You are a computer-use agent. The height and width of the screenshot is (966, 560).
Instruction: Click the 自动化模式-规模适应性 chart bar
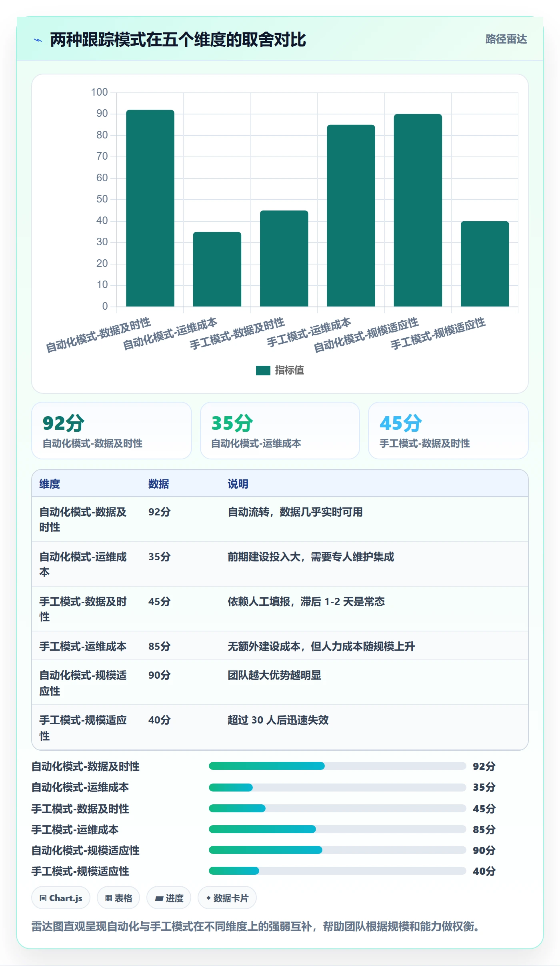(418, 210)
